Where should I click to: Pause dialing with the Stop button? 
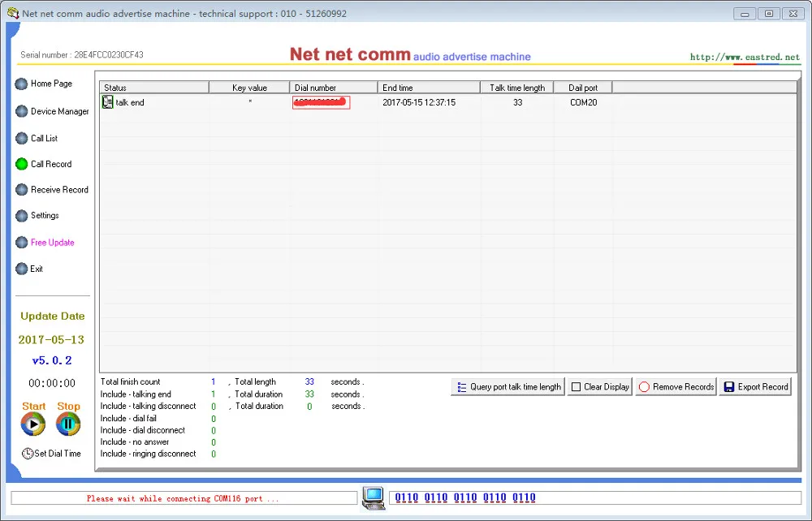(x=68, y=424)
